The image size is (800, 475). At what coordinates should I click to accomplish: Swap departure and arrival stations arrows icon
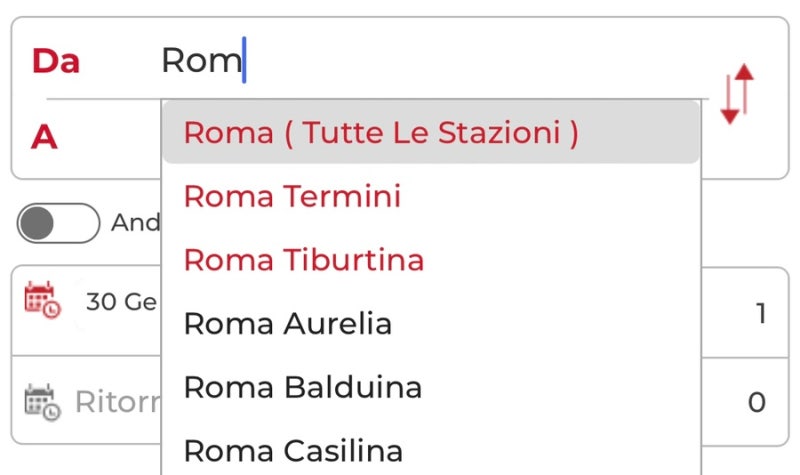[737, 94]
